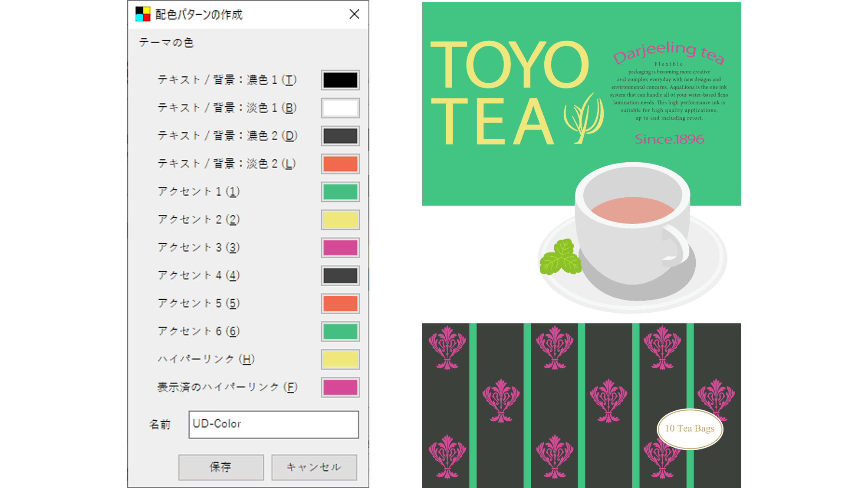868x488 pixels.
Task: Click the 'アクセント 4 (4)' label
Action: (199, 275)
